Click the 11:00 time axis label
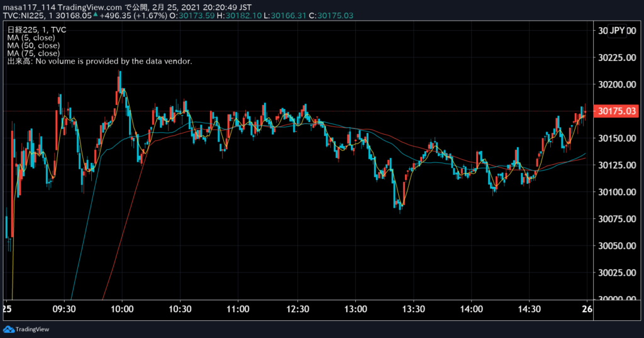Screen dimensions: 644x338 (238, 309)
